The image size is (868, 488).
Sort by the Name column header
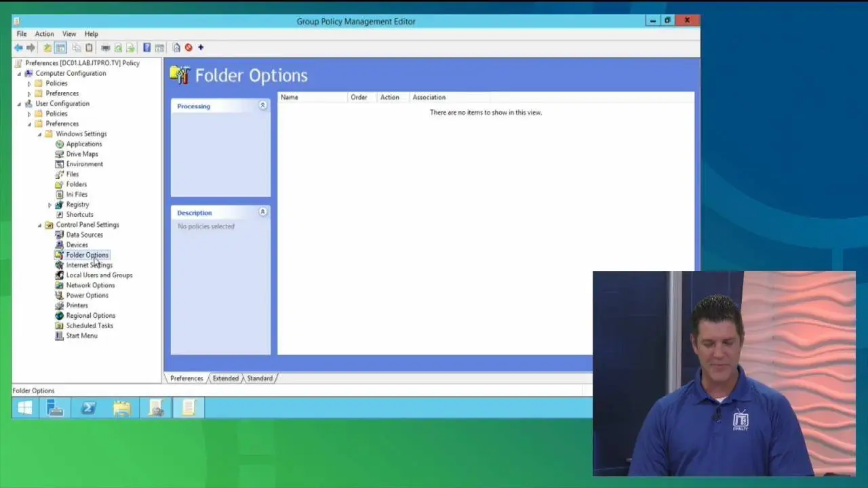point(313,97)
